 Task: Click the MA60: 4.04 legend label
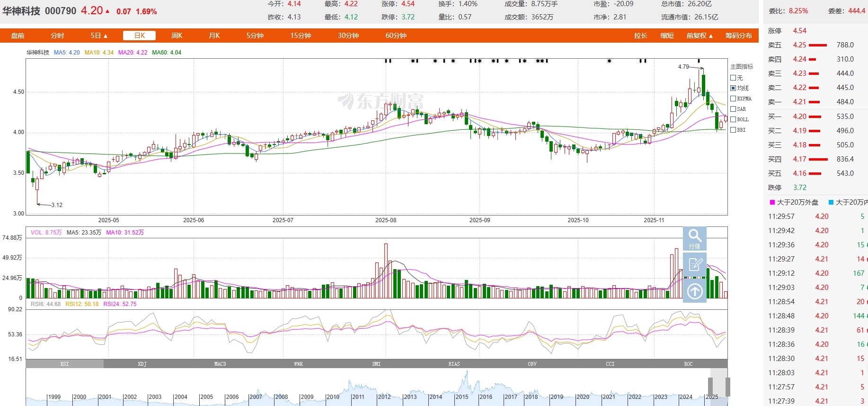167,53
